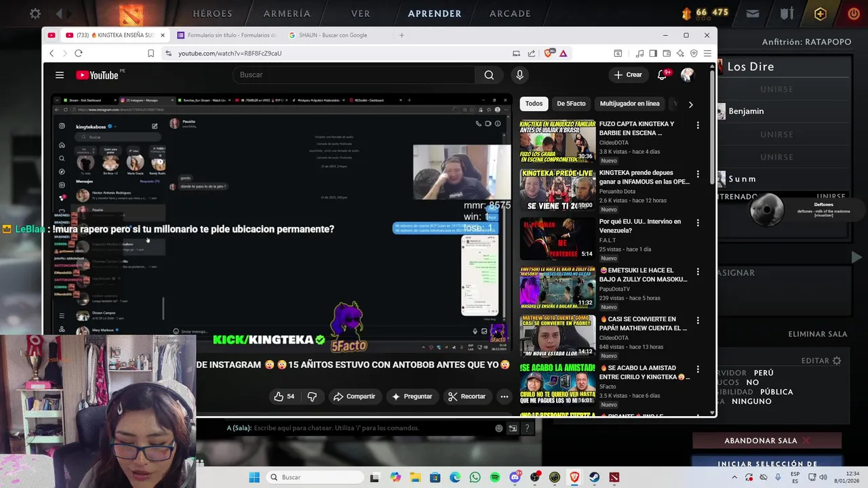This screenshot has width=868, height=488.
Task: Open more options for FUZO CAPTA KINGTEKA video
Action: coord(698,125)
